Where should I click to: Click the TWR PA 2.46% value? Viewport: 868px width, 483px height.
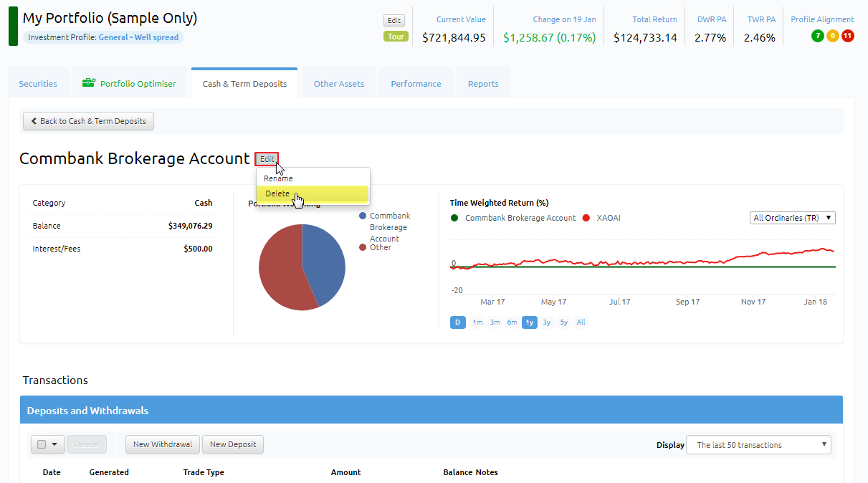[759, 37]
